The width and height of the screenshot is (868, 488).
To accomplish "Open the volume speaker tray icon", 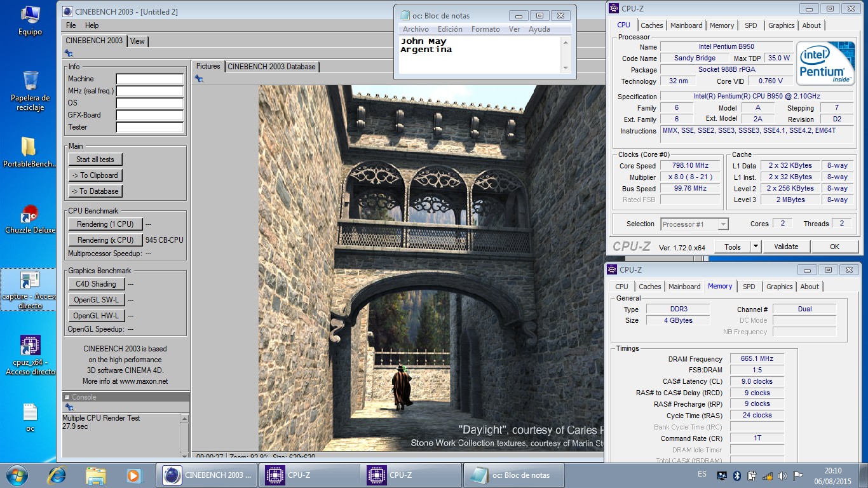I will point(782,475).
